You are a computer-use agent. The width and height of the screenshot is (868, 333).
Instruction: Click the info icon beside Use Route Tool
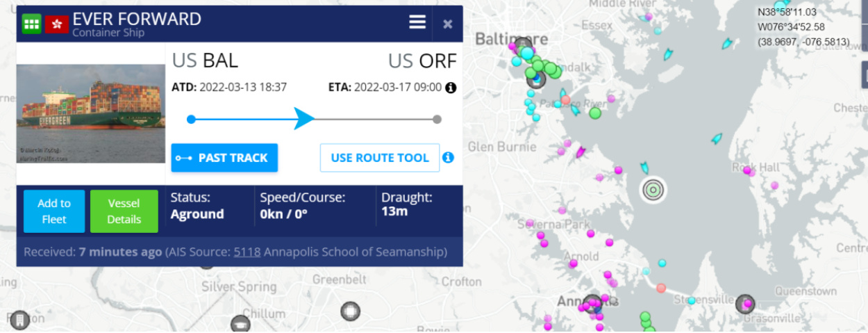[x=449, y=158]
